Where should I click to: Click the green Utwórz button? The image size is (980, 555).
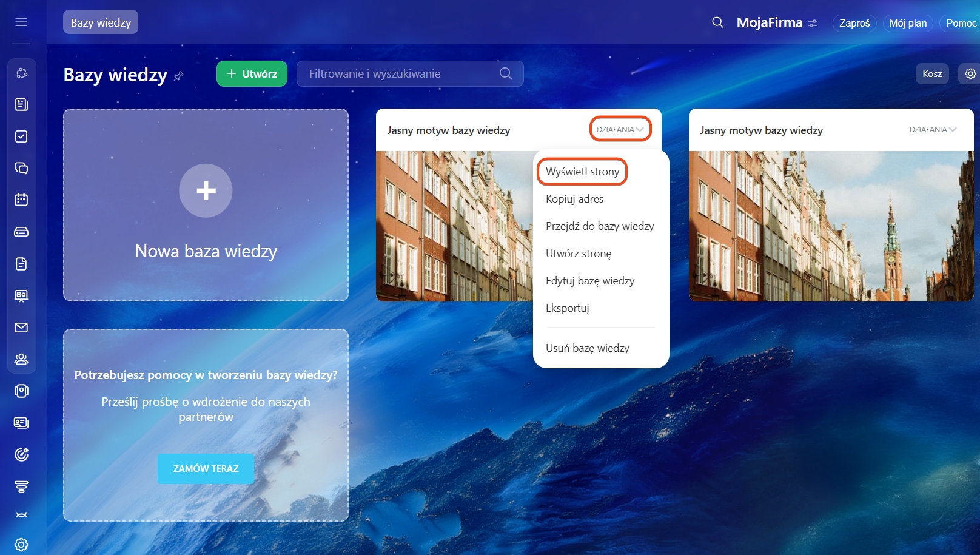coord(252,74)
